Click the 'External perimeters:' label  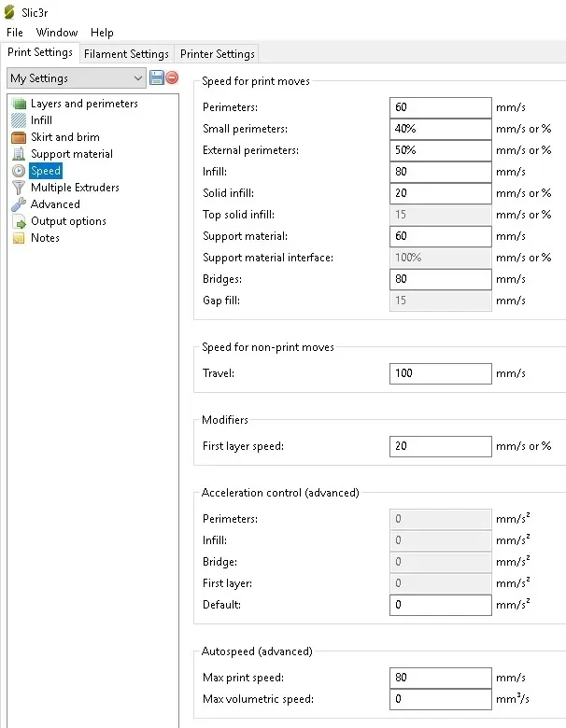(x=250, y=150)
